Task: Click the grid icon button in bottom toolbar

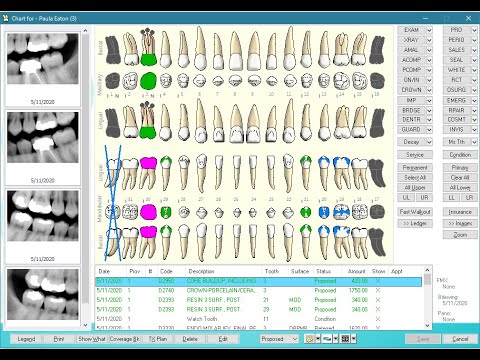Action: 345,339
